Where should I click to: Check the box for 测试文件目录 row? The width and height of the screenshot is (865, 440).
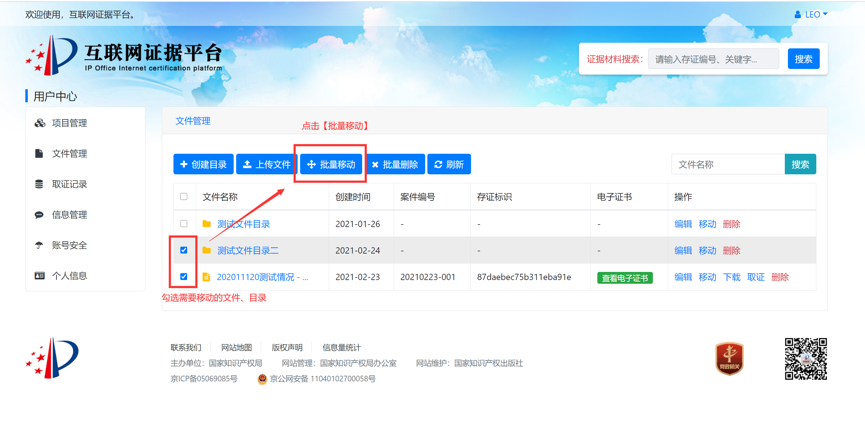(x=184, y=224)
